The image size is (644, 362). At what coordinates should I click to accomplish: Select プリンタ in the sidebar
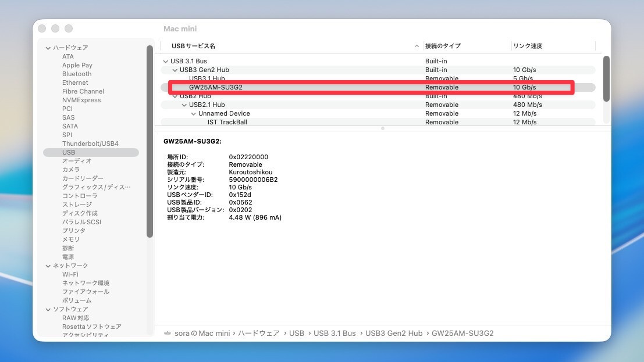tap(74, 231)
